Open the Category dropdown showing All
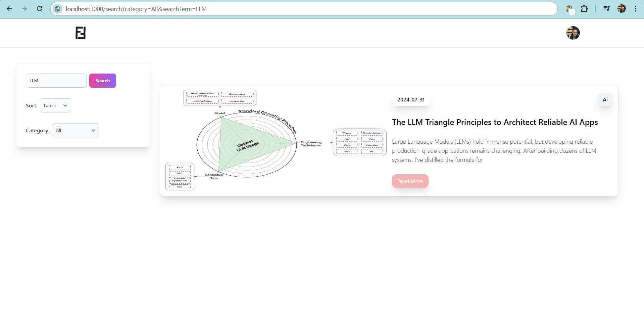The image size is (644, 316). pos(75,130)
